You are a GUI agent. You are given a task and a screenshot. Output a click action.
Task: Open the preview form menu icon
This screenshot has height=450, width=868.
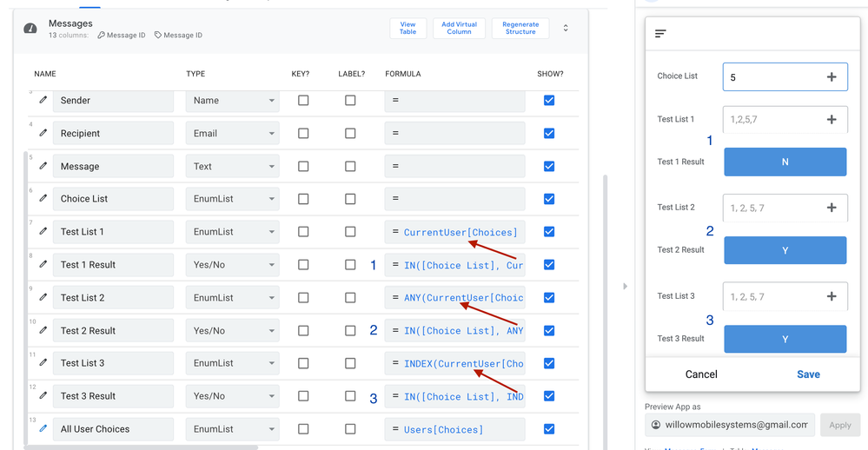[659, 34]
